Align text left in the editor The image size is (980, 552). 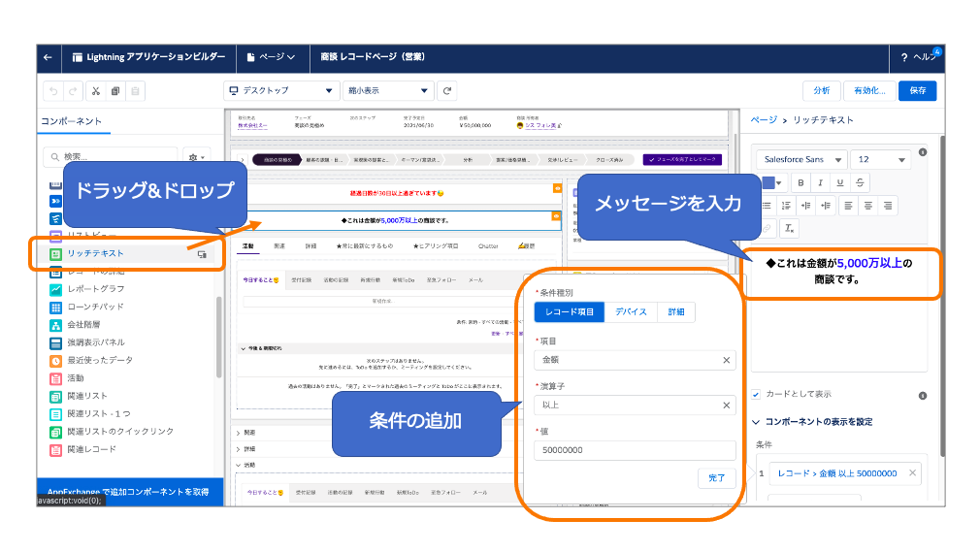click(x=848, y=206)
